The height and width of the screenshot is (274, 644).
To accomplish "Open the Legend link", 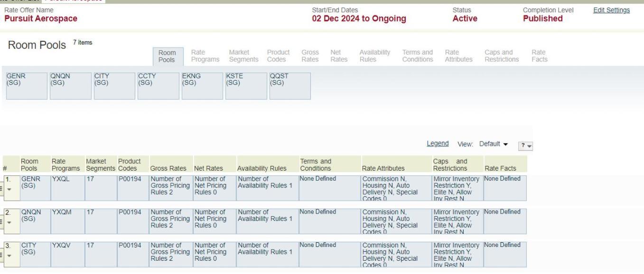I will [x=438, y=144].
